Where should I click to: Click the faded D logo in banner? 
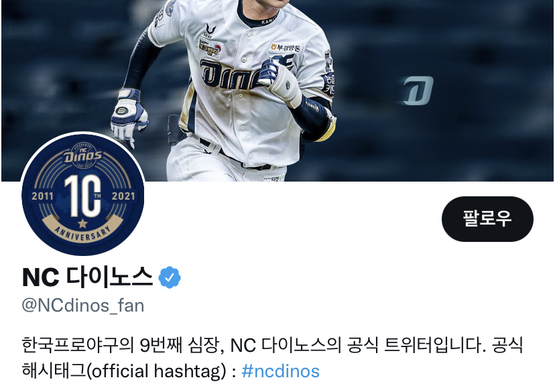coord(418,90)
